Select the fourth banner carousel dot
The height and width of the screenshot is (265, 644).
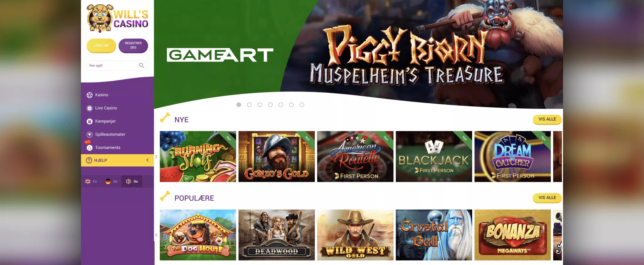[x=270, y=105]
